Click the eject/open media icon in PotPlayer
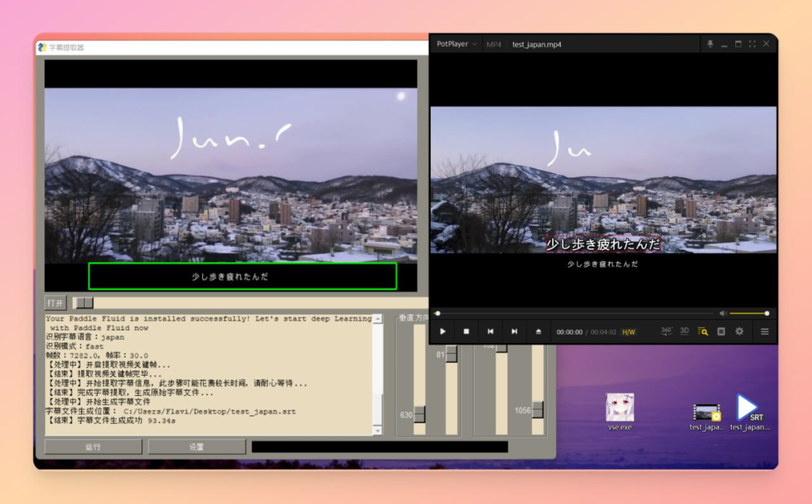This screenshot has width=812, height=504. 538,331
